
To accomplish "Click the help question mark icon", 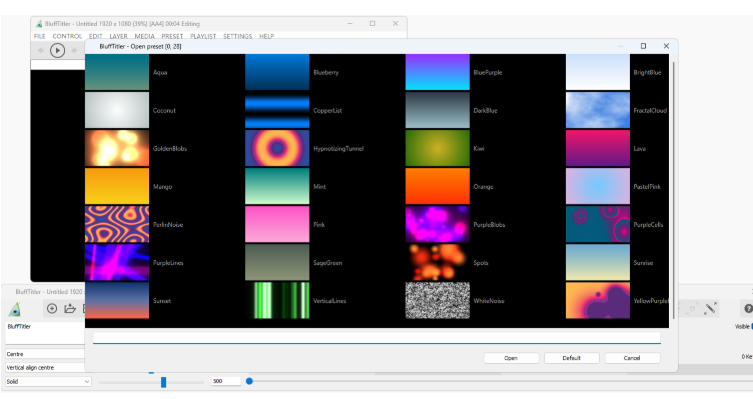I will point(748,309).
